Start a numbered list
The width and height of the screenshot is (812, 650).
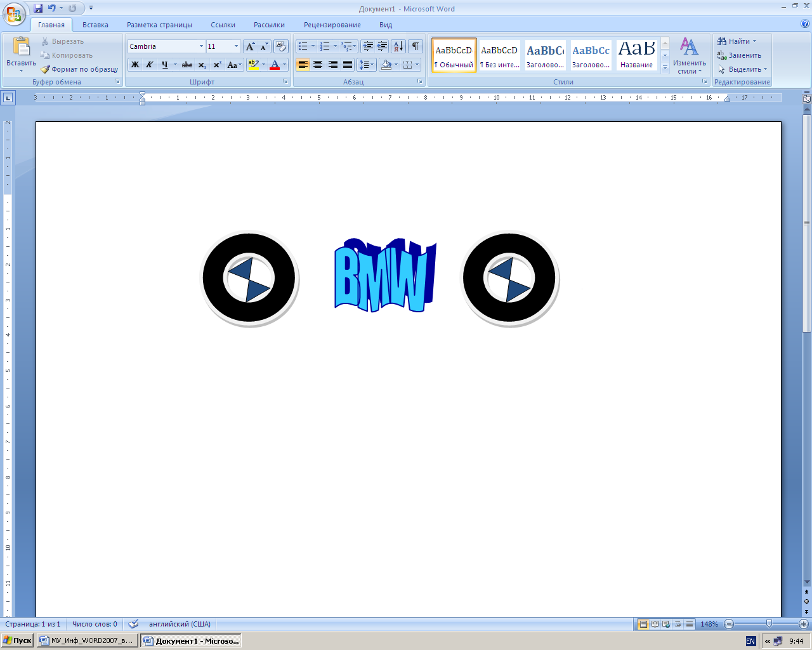[325, 46]
